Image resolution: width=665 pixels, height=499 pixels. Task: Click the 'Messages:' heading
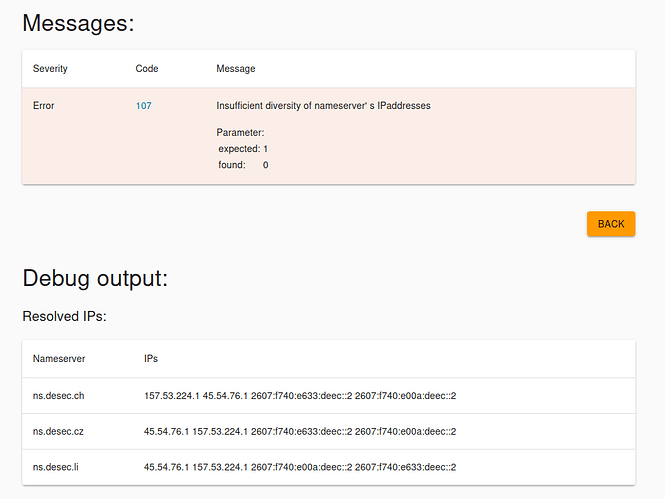pyautogui.click(x=78, y=24)
